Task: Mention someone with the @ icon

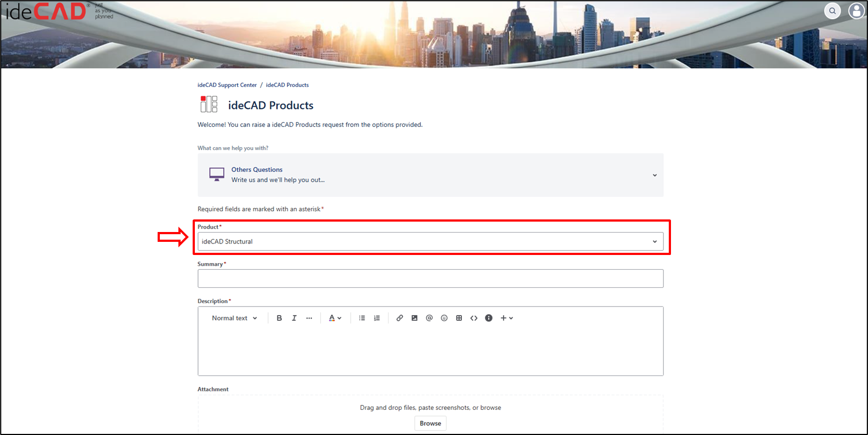Action: (x=429, y=318)
